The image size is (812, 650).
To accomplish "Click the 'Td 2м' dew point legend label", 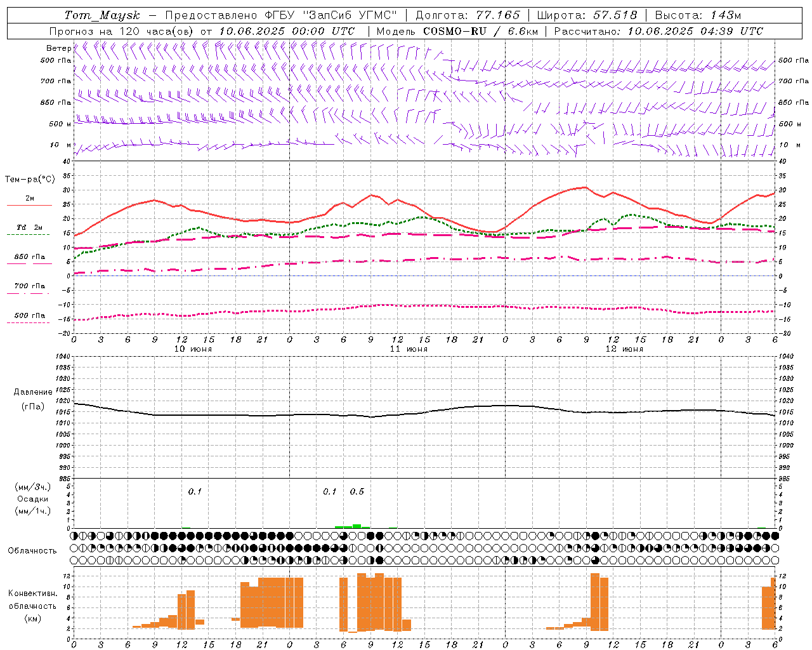I will click(x=30, y=227).
